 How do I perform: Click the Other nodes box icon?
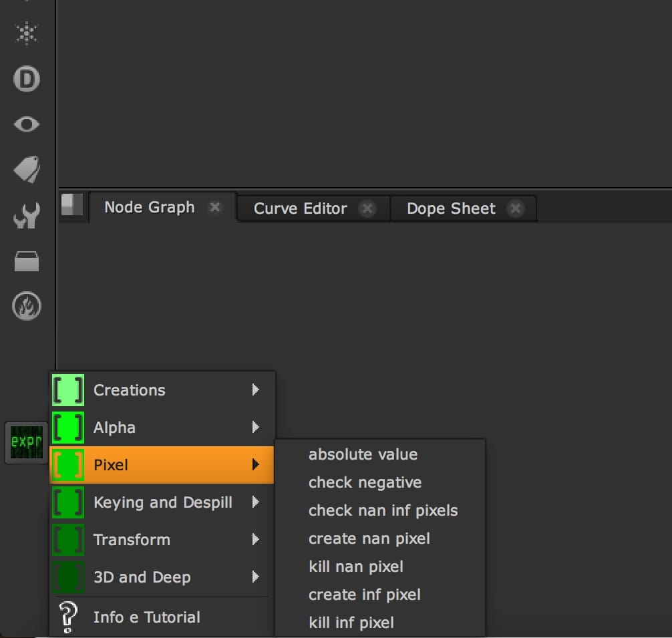click(27, 261)
